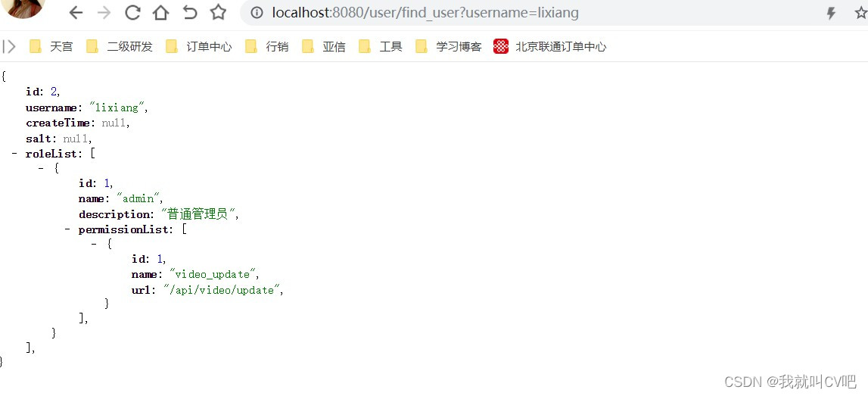Collapse the object inside permissionList
The image size is (868, 396).
coord(94,244)
